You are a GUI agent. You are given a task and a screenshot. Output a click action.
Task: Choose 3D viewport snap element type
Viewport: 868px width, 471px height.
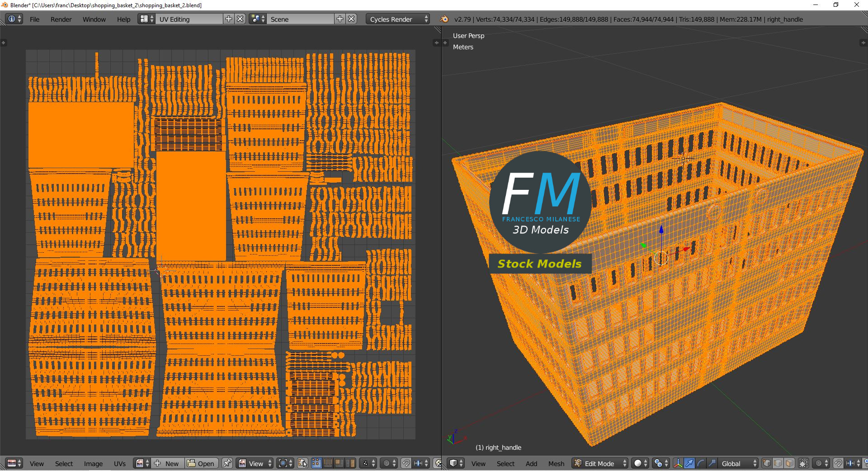853,463
